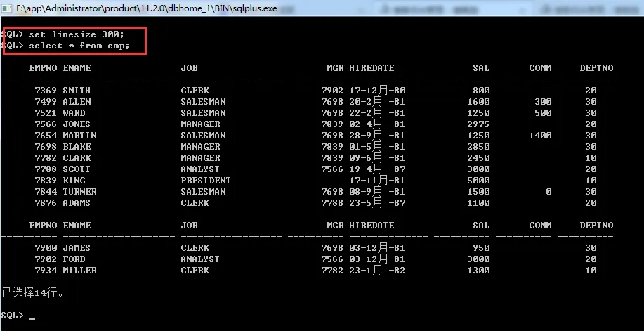Click EMPNO value 7900

pos(46,248)
